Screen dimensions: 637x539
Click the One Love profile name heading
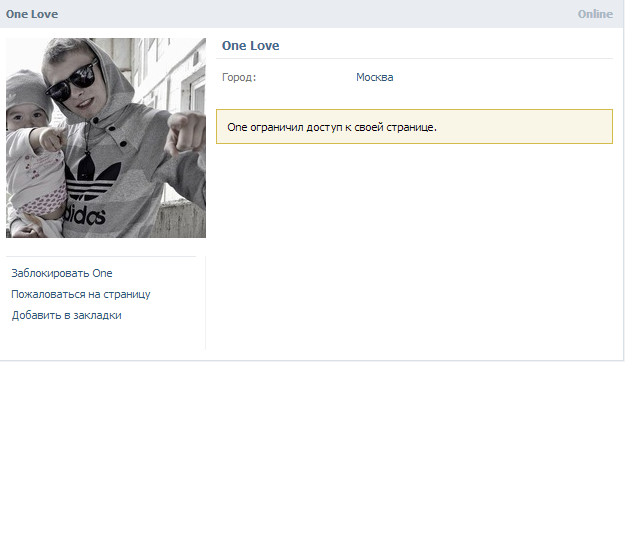tap(251, 45)
